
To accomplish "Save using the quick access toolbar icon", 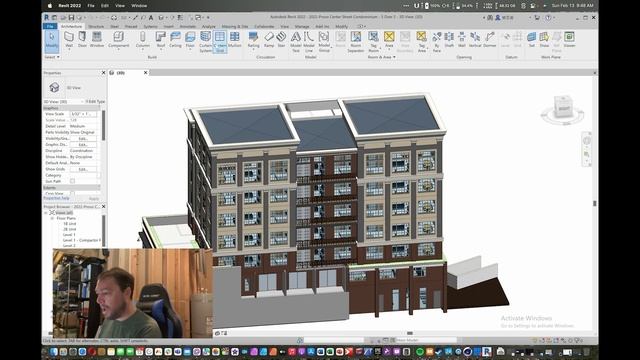I will (x=71, y=18).
